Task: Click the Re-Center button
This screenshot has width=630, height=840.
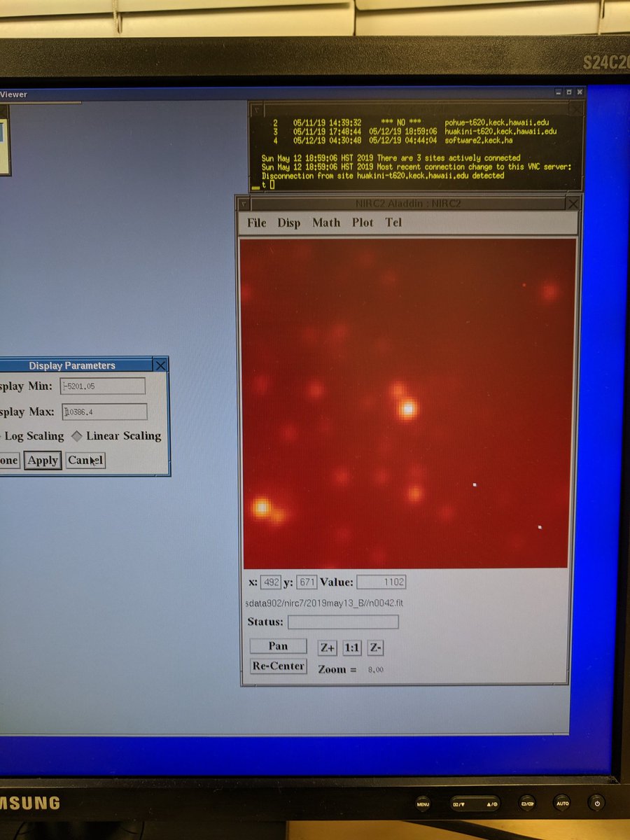Action: coord(278,666)
